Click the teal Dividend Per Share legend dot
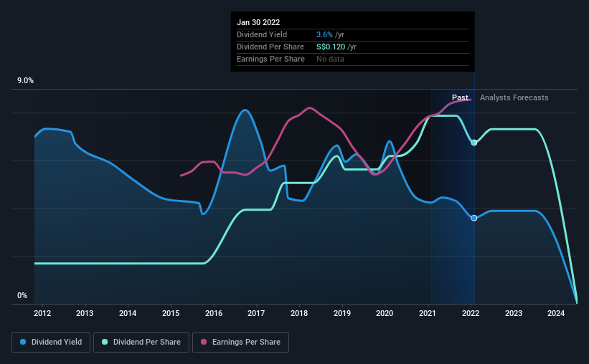 [x=105, y=342]
